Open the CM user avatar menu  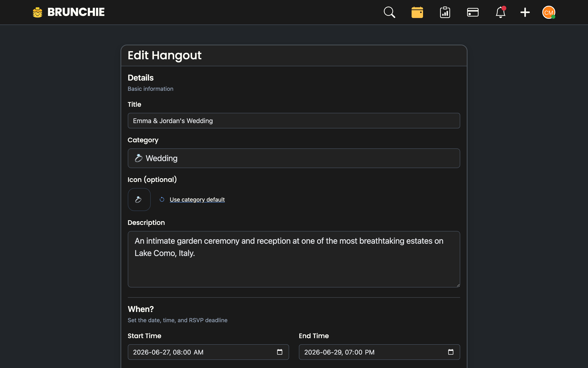549,12
